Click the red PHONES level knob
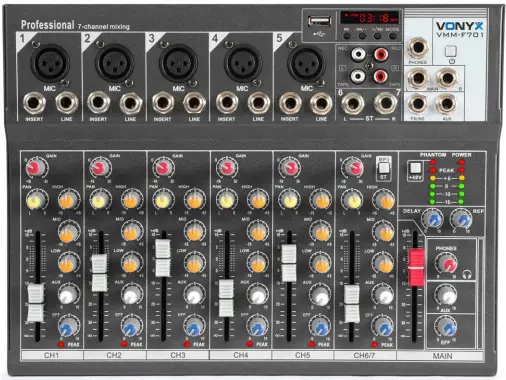 (x=447, y=263)
